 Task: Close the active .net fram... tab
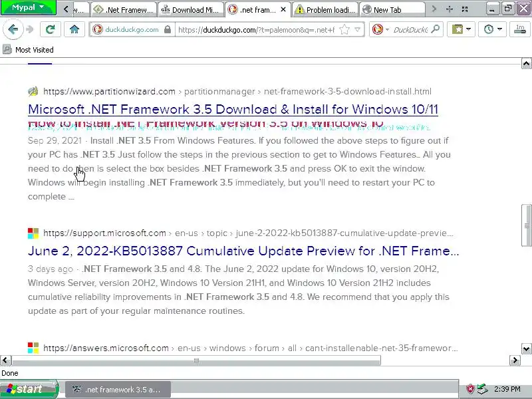pos(284,10)
